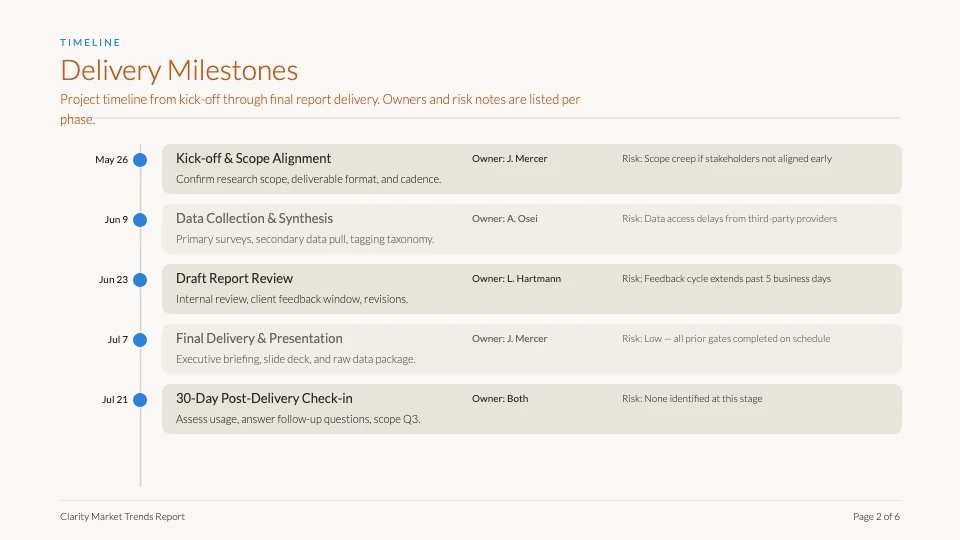
Task: Click the Jun 23 blue milestone dot
Action: 140,280
